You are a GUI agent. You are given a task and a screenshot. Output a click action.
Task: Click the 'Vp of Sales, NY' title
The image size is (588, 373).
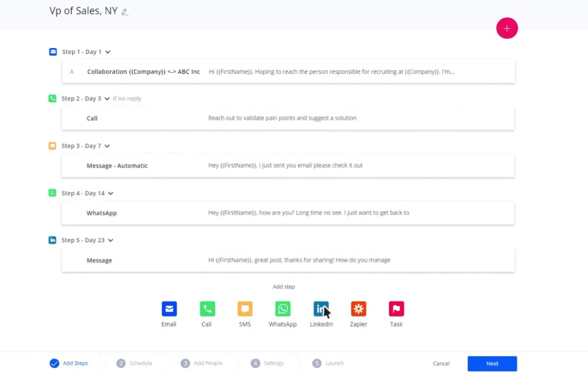tap(83, 11)
